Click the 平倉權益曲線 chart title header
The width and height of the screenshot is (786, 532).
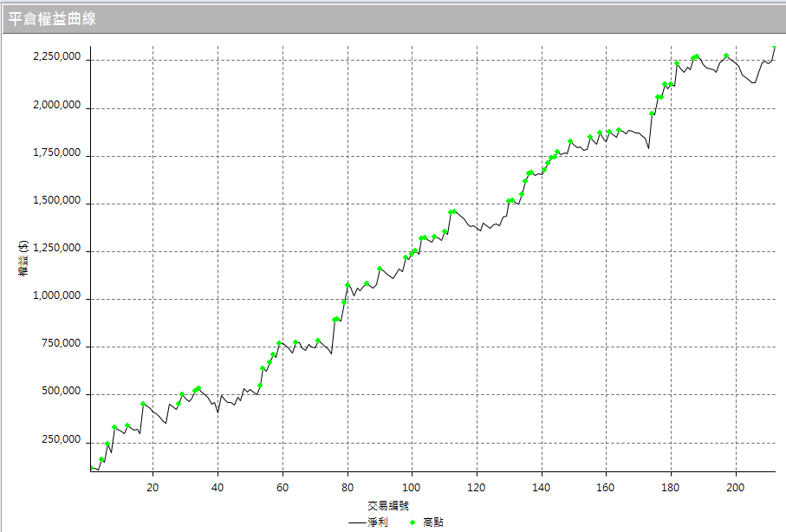(52, 19)
